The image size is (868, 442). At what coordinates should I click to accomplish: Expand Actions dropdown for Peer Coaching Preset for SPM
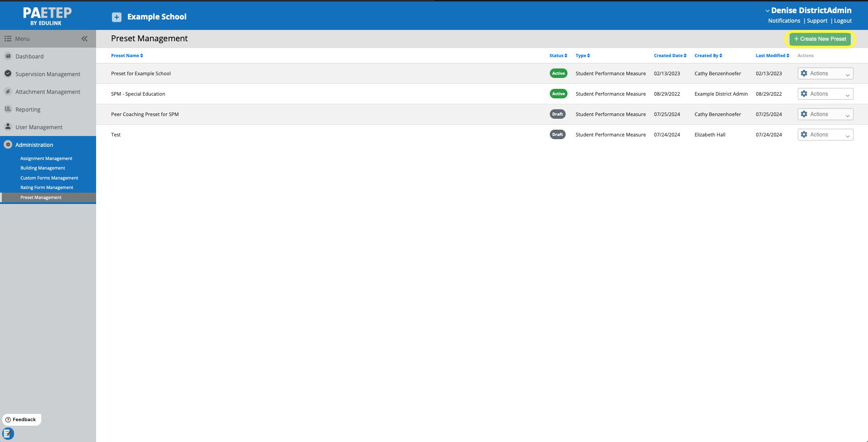[825, 114]
